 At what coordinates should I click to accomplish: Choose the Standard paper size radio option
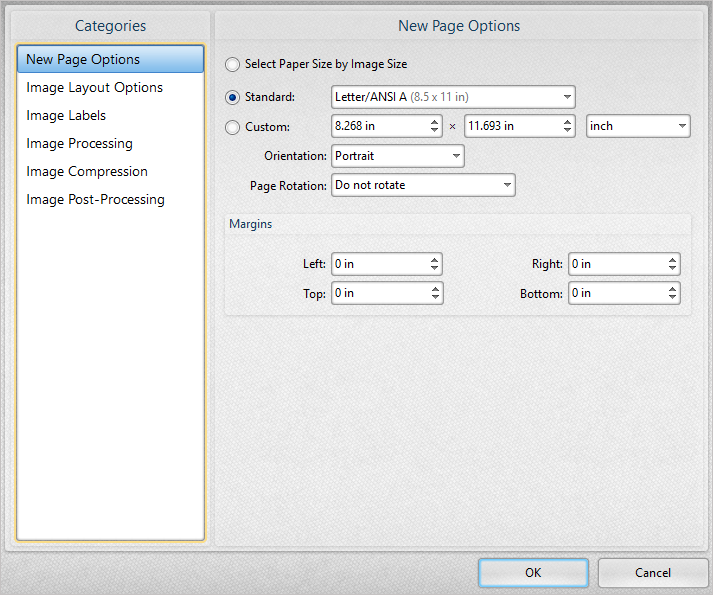pyautogui.click(x=233, y=97)
